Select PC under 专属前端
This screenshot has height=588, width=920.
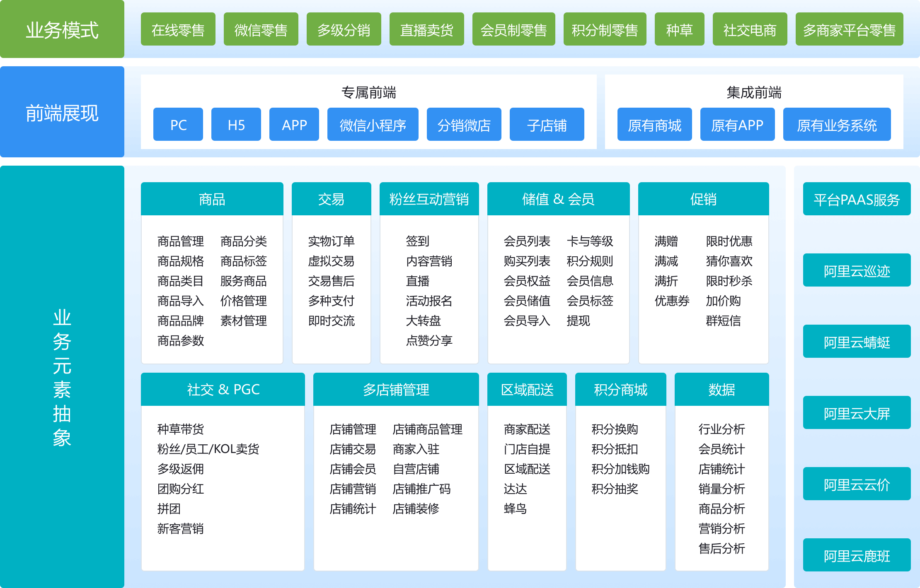pos(178,124)
